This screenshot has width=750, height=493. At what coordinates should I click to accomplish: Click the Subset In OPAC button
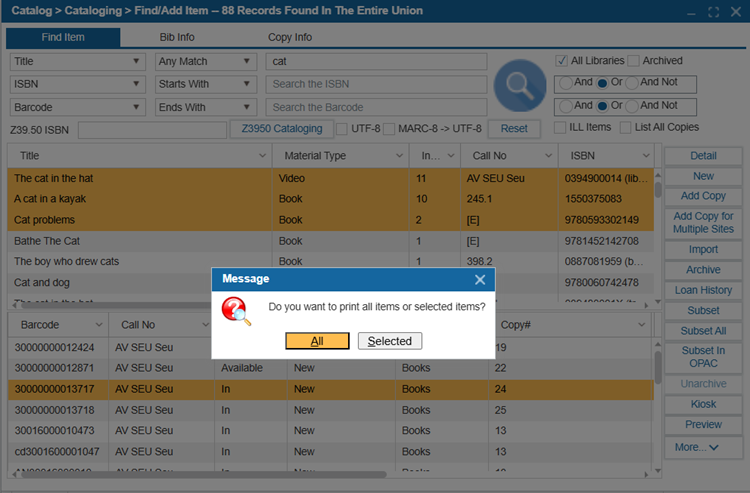[703, 357]
